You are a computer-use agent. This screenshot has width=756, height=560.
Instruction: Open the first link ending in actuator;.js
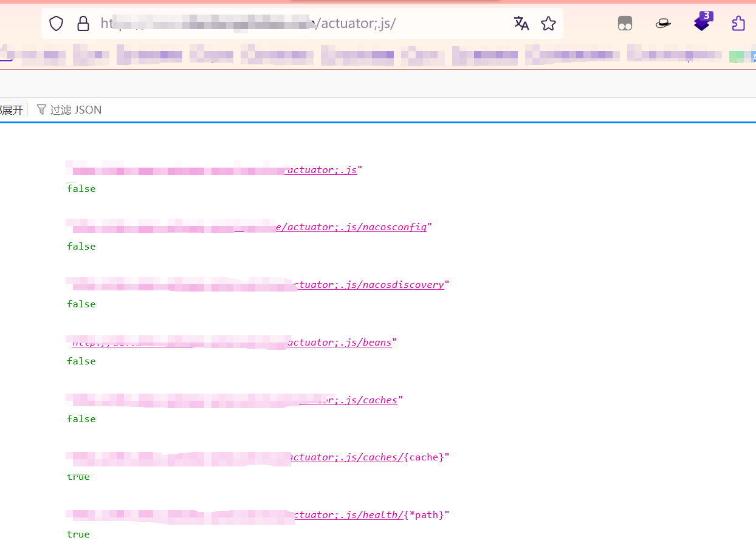click(x=322, y=170)
